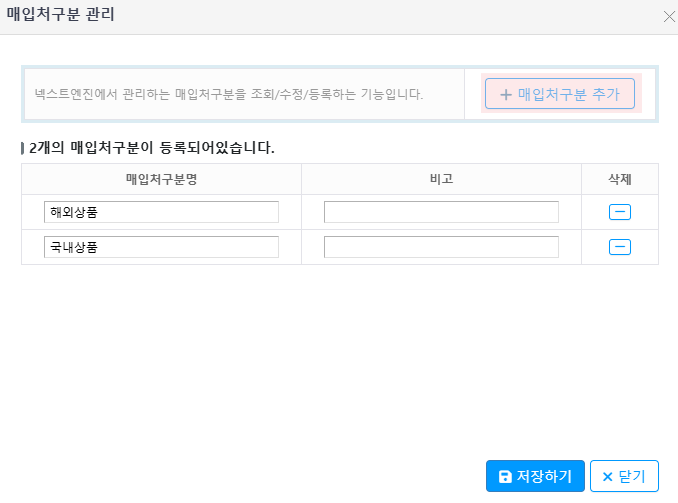Click the floppy disk icon on 저장하기
Screen dimensions: 678x503
(505, 477)
